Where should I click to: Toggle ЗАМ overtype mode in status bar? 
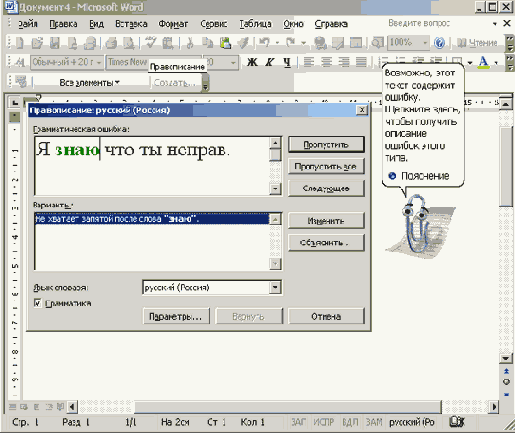pyautogui.click(x=374, y=422)
